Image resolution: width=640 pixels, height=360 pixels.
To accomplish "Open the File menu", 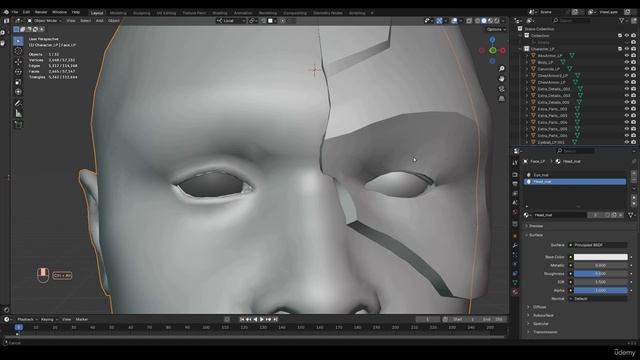I will pos(15,12).
